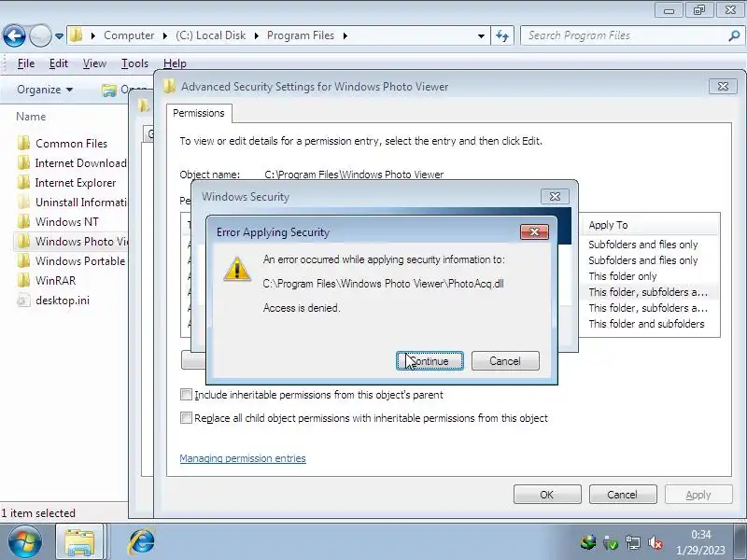
Task: Select the 'This folder only' permission row
Action: (622, 276)
